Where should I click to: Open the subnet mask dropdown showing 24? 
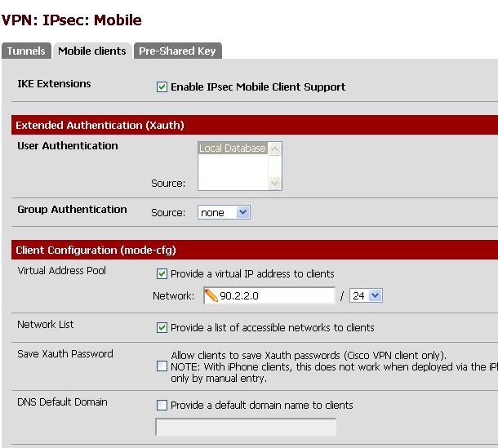(x=366, y=295)
